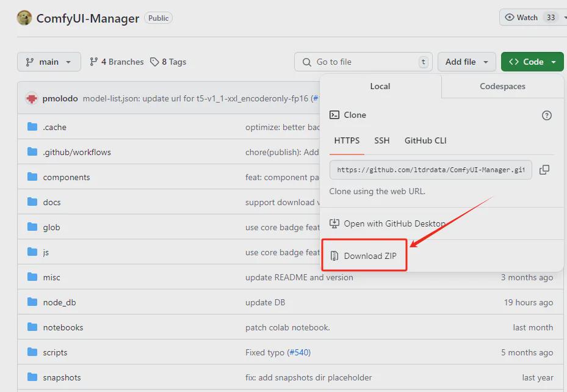The height and width of the screenshot is (392, 567).
Task: Select the node_db tree row
Action: tap(60, 302)
